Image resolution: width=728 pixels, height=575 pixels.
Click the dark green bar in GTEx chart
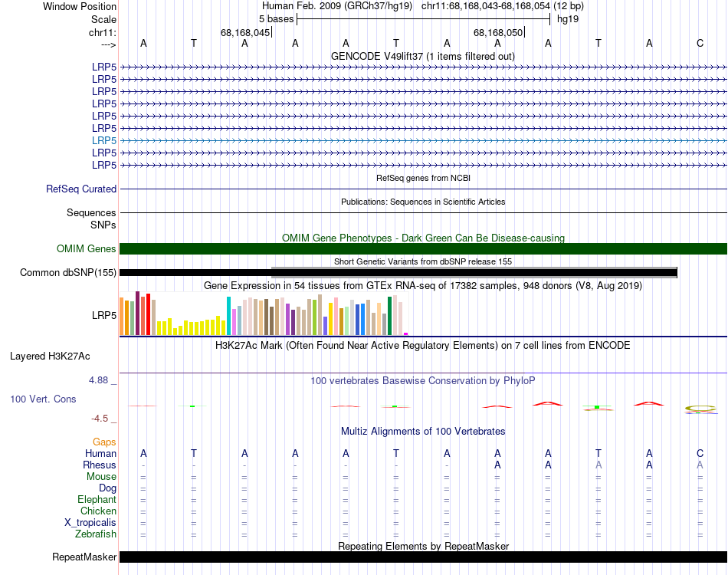pyautogui.click(x=389, y=316)
